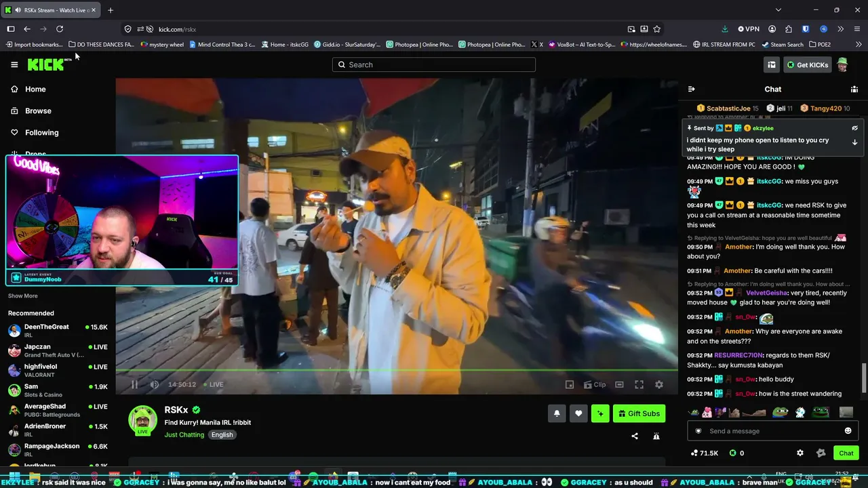Click the Just Chatting category link

coord(184,434)
